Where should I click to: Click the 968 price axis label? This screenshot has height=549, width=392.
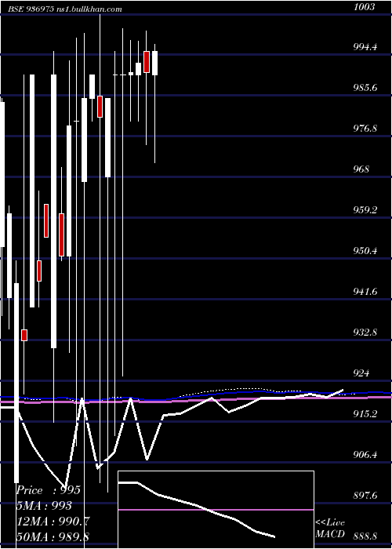point(361,169)
